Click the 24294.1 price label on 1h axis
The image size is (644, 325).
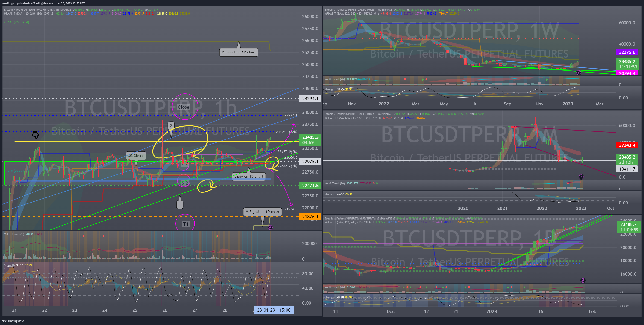[x=310, y=99]
